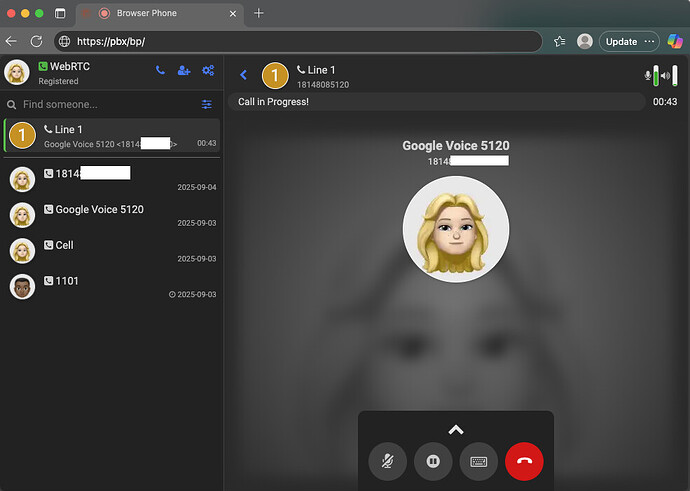The width and height of the screenshot is (690, 491).
Task: Click the microphone level meter
Action: 651,76
